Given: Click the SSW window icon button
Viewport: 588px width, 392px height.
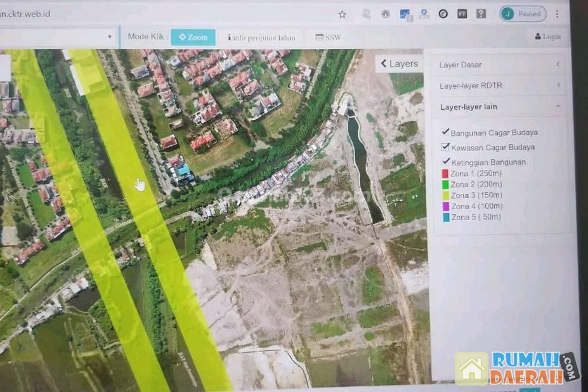Looking at the screenshot, I should (328, 37).
